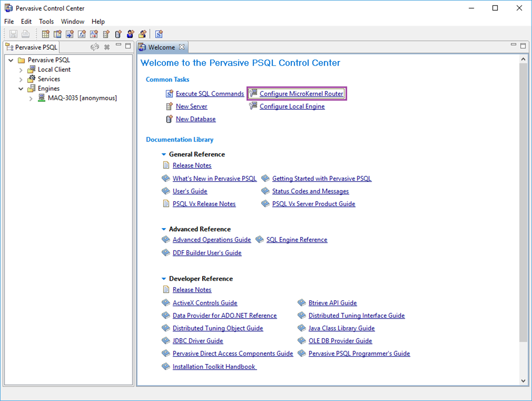This screenshot has height=401, width=532.
Task: Open the Tools menu
Action: [46, 21]
